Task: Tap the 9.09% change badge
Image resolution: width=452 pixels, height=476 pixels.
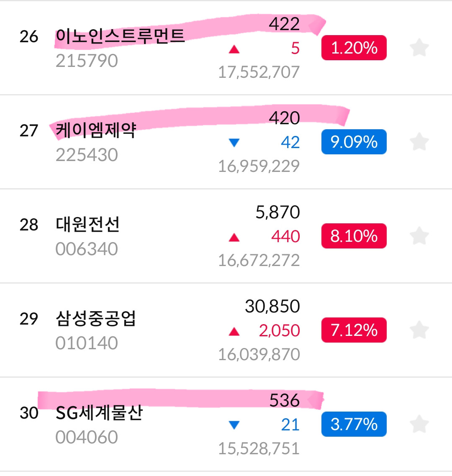Action: tap(354, 142)
